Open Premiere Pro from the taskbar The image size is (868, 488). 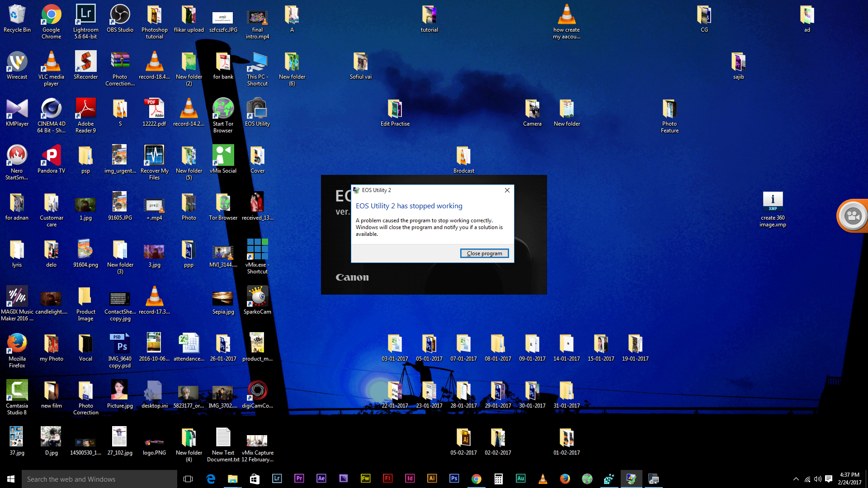click(299, 479)
